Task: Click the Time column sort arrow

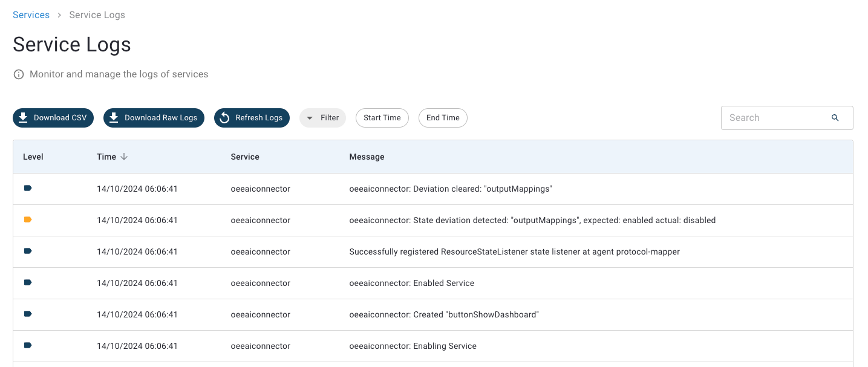Action: pyautogui.click(x=124, y=157)
